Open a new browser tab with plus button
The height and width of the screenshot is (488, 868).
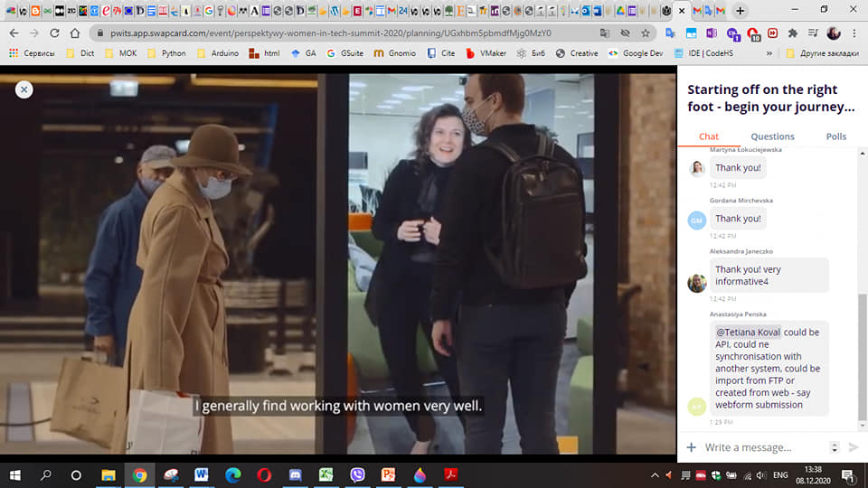740,11
